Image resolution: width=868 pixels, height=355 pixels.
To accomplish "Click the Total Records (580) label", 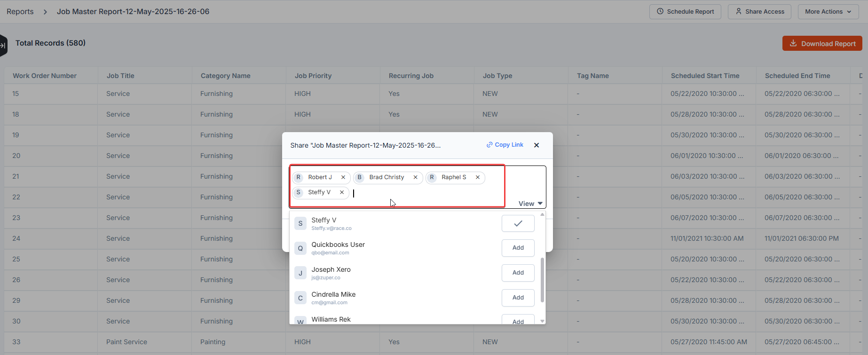I will (50, 43).
